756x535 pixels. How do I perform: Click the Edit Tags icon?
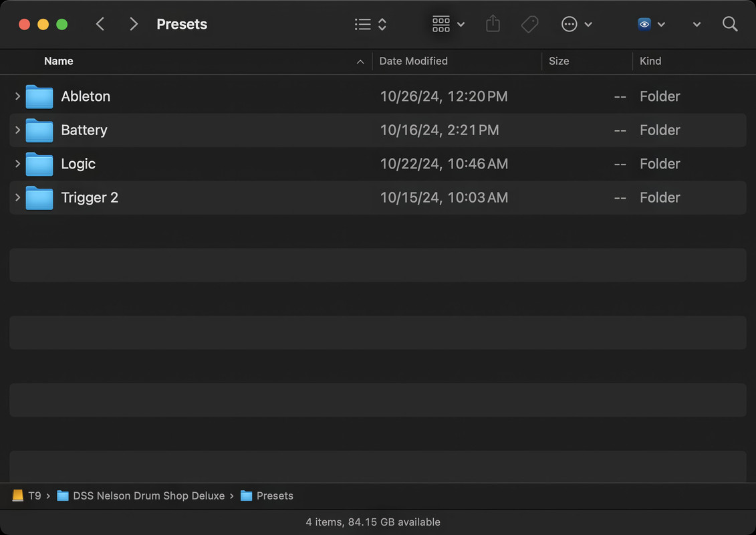(530, 23)
